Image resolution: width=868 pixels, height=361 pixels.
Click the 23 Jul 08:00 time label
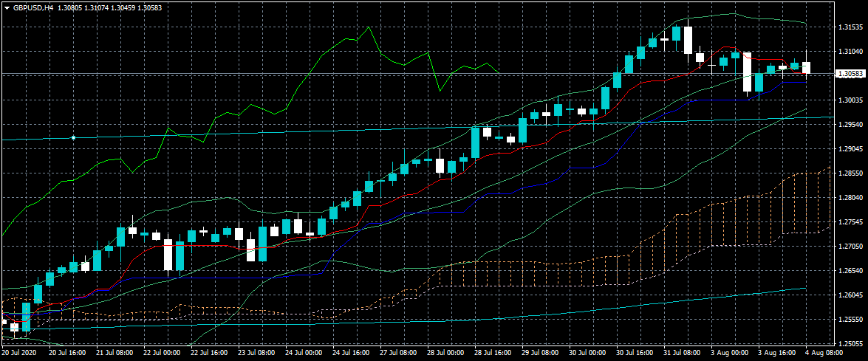click(x=256, y=351)
